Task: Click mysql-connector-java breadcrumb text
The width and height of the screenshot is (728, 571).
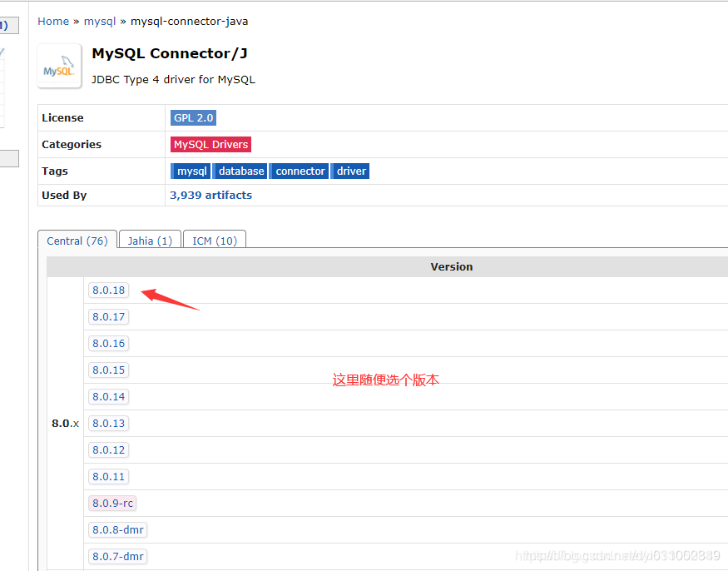Action: pos(190,22)
